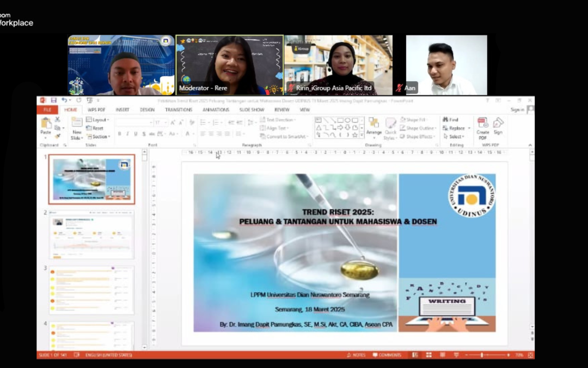Click Shape Fill button
The width and height of the screenshot is (588, 368).
tap(413, 120)
